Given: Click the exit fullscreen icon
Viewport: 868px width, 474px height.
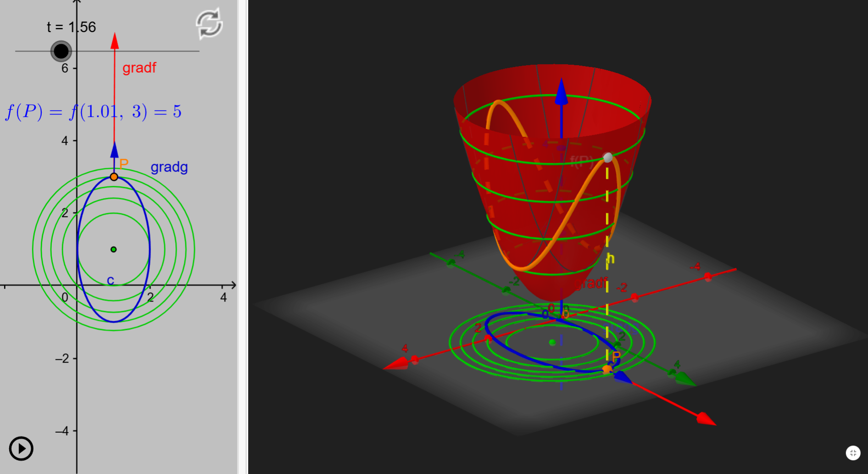Looking at the screenshot, I should pyautogui.click(x=853, y=453).
